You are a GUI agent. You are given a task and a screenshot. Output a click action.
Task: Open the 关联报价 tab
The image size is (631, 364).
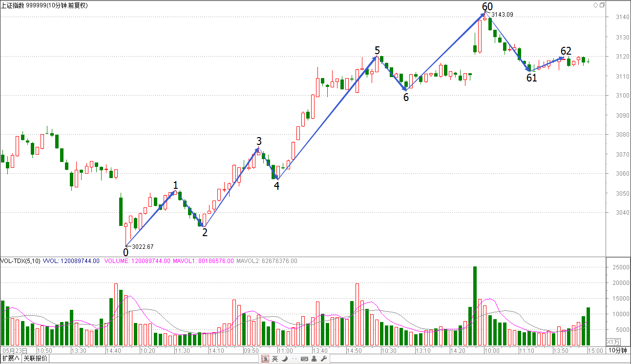36,359
